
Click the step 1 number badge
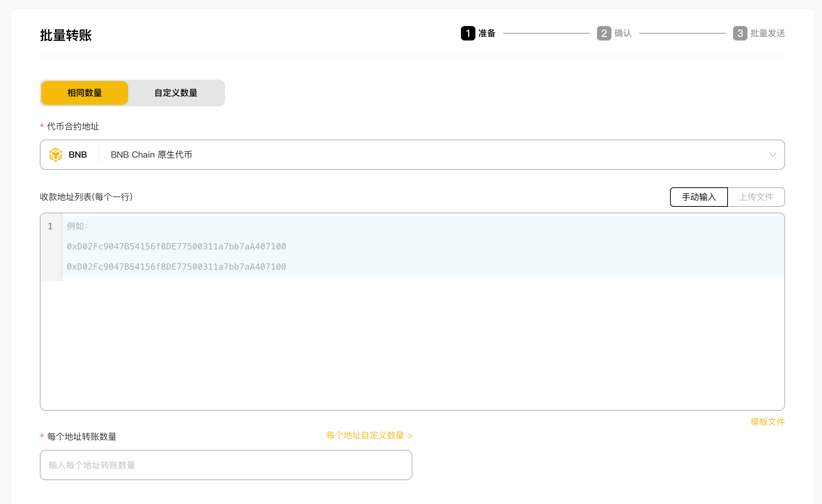tap(468, 33)
